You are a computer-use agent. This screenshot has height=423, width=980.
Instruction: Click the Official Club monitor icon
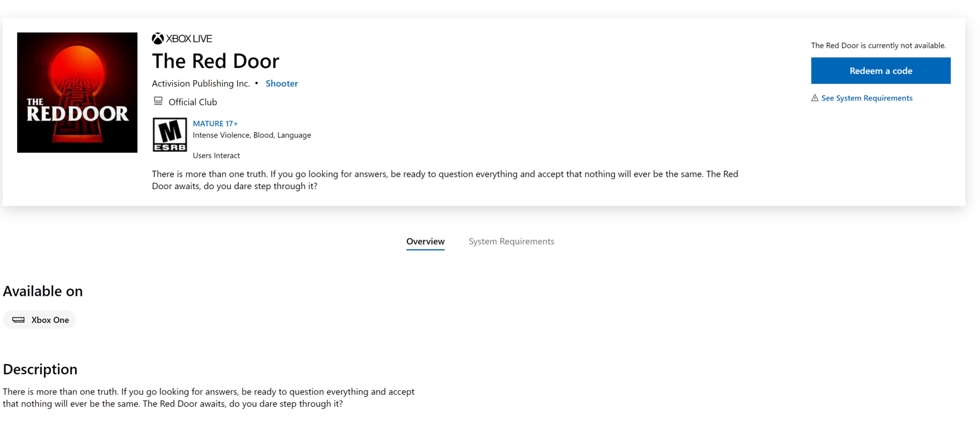(158, 101)
